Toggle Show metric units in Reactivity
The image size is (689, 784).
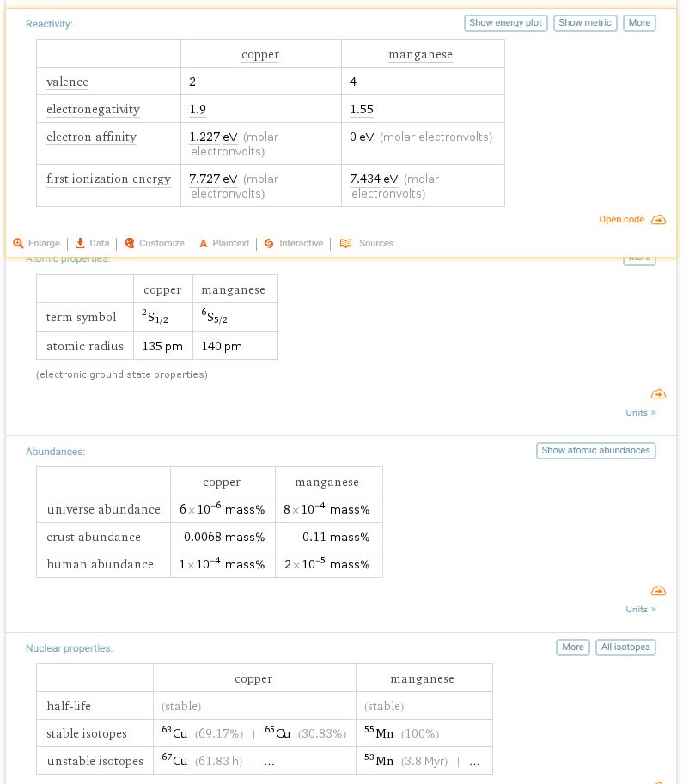point(585,23)
